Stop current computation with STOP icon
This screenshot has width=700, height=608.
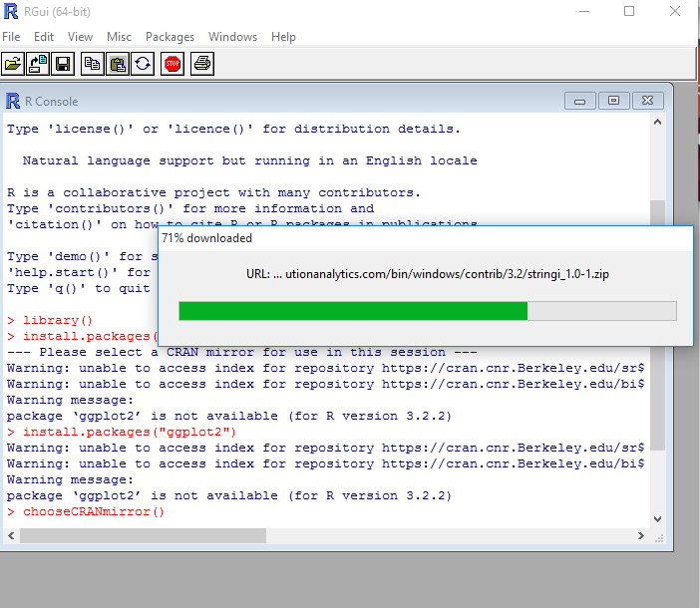point(173,64)
